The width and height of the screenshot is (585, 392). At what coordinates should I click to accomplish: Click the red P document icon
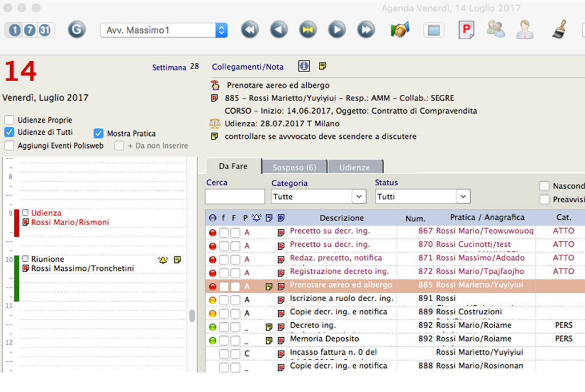pyautogui.click(x=466, y=30)
